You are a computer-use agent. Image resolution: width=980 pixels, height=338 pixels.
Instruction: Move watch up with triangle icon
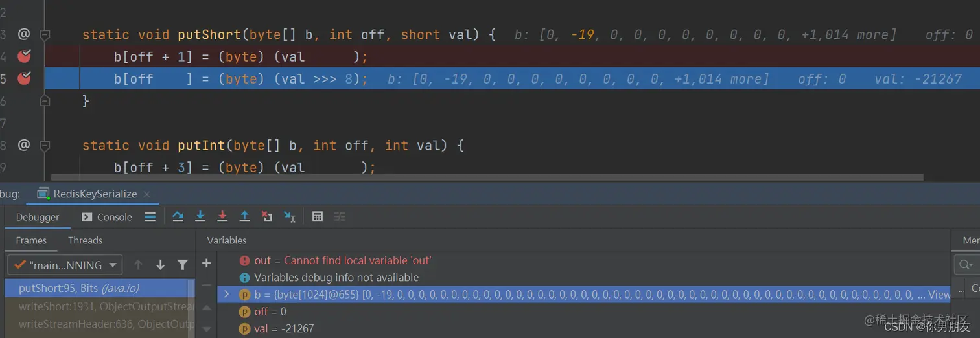click(x=207, y=308)
